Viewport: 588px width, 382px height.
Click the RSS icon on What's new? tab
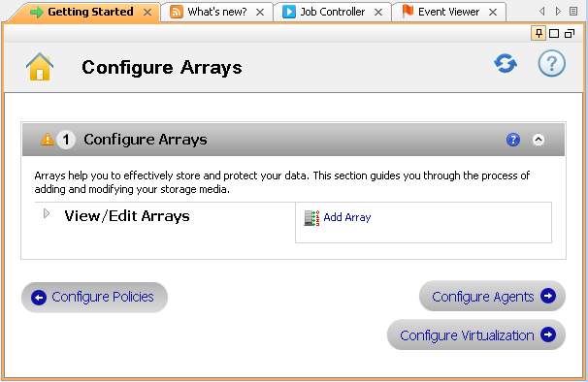pos(177,12)
